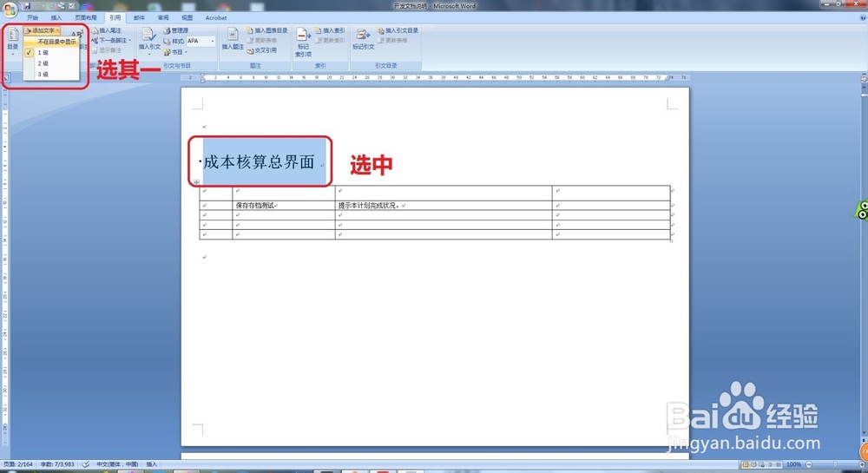Click 插入引文目录 table of authorities
The image size is (868, 473).
(x=398, y=30)
